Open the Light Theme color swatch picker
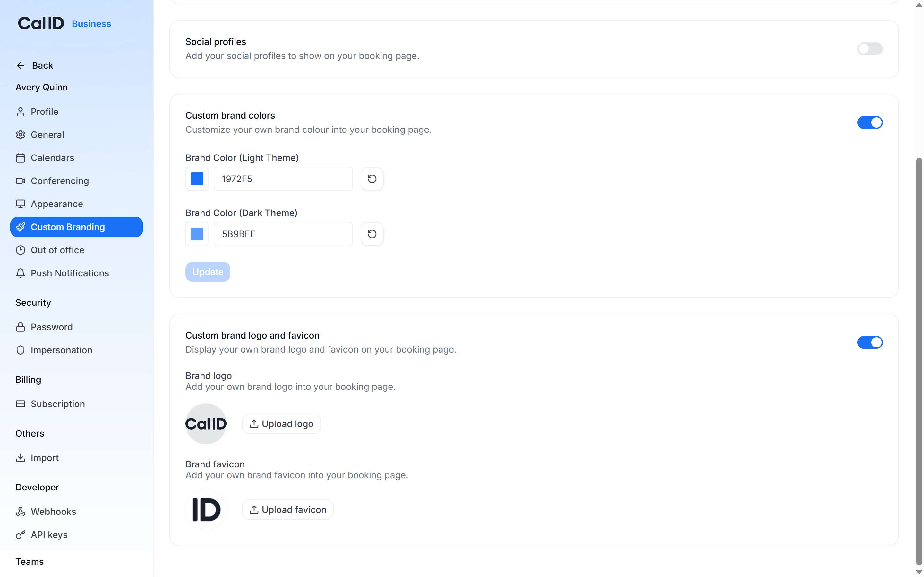The width and height of the screenshot is (924, 577). point(197,179)
